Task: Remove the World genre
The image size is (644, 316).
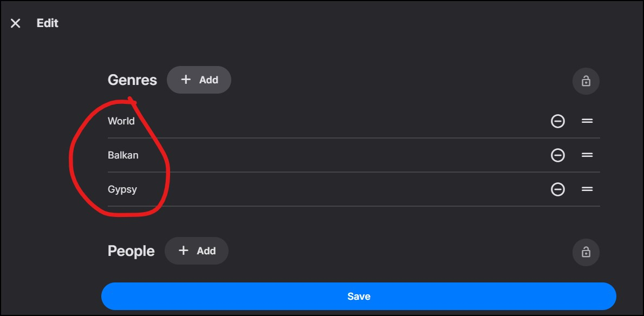Action: tap(557, 121)
